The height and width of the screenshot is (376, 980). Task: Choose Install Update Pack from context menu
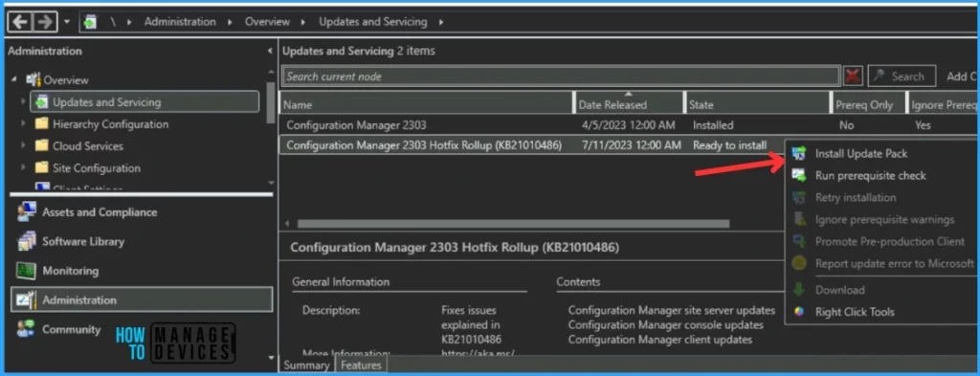(x=861, y=154)
